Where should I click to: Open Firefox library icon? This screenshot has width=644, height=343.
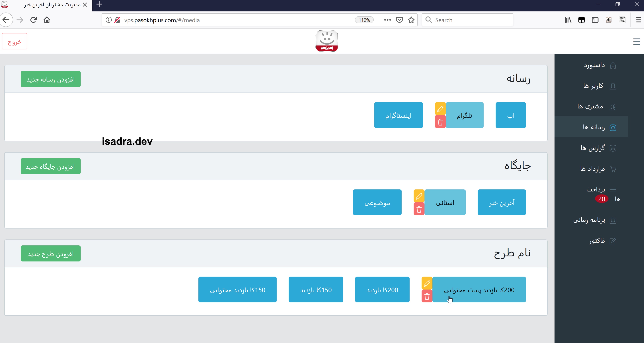568,20
